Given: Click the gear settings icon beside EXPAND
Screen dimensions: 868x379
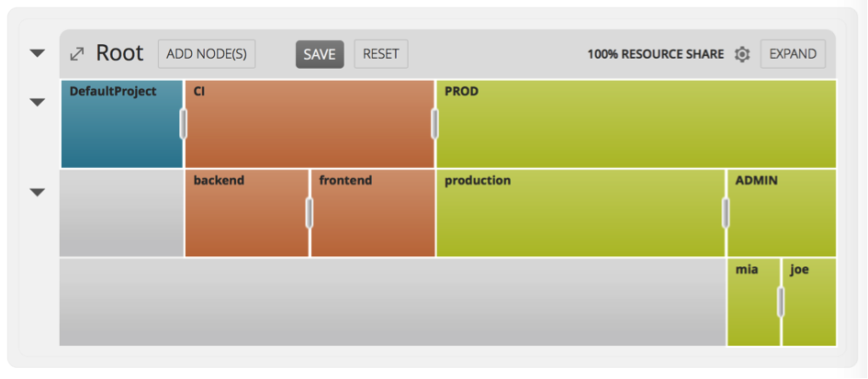Looking at the screenshot, I should coord(742,54).
